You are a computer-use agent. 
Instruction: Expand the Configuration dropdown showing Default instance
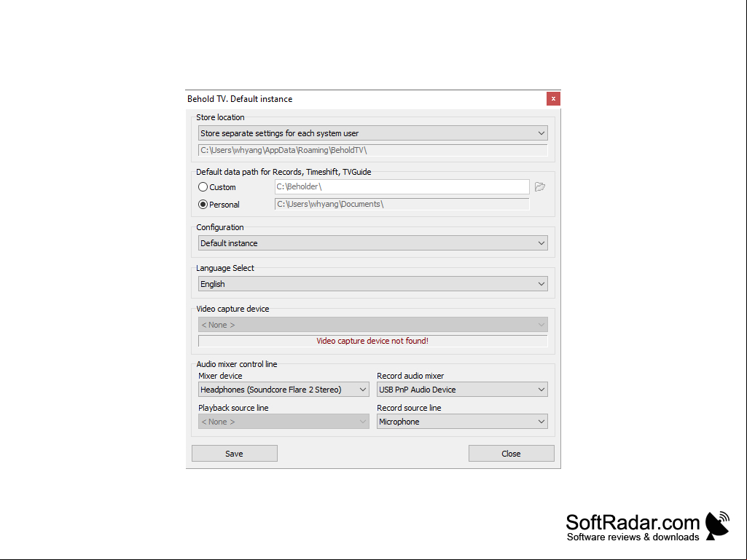(373, 243)
